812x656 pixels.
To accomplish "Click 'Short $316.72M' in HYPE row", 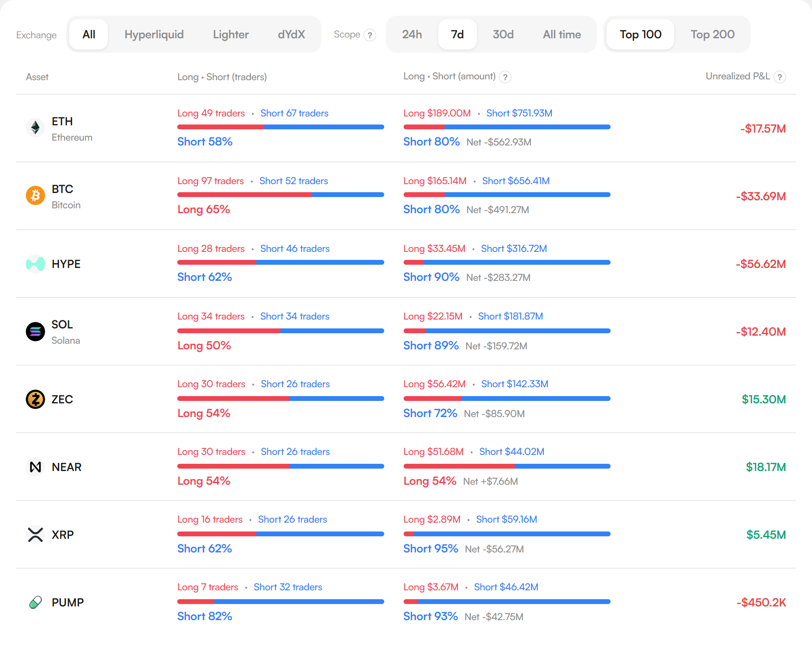I will click(514, 249).
